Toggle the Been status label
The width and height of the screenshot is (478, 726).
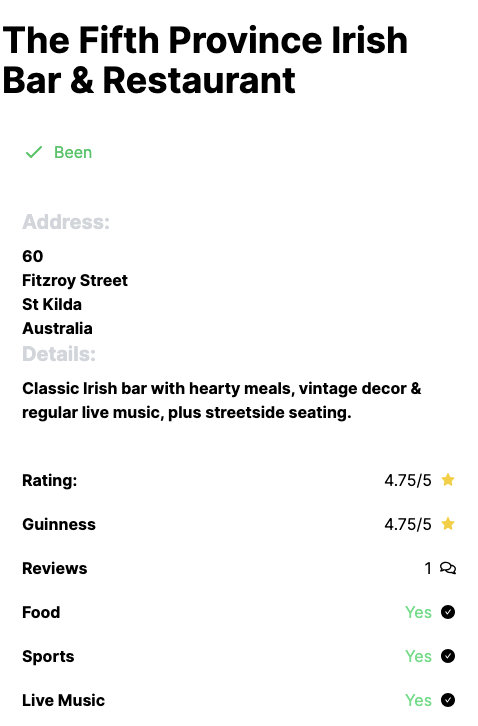click(x=73, y=152)
